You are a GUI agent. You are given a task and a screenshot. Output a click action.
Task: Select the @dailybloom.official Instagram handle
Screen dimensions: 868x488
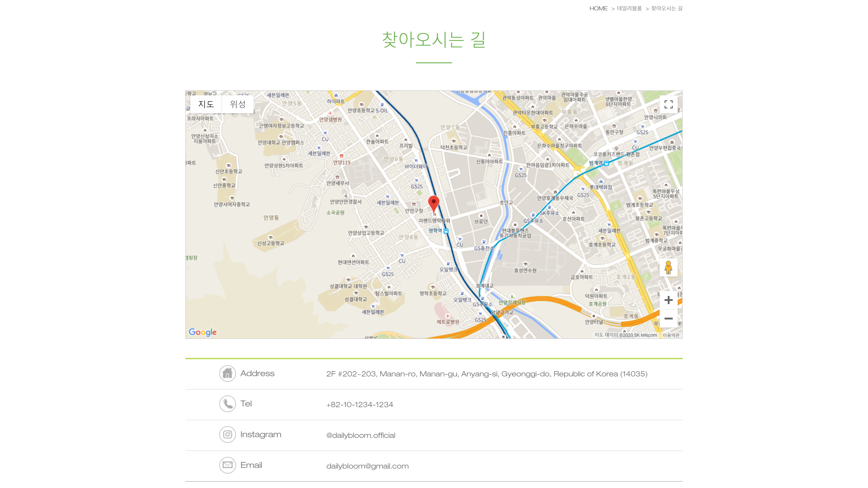click(x=361, y=435)
